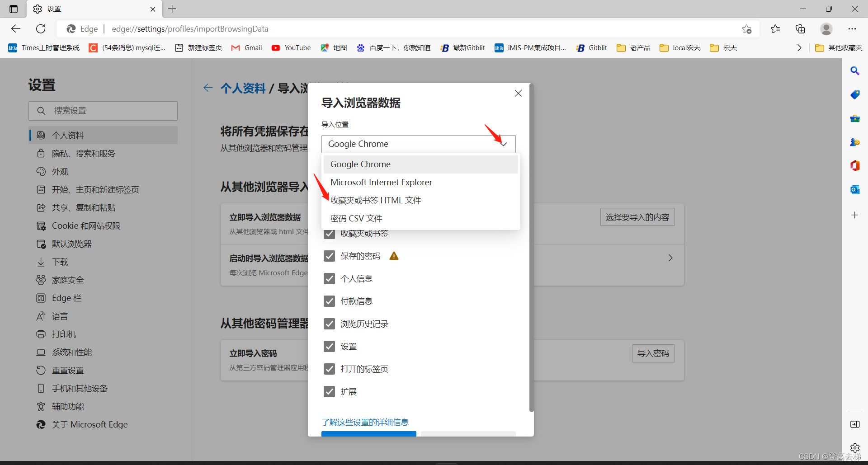868x465 pixels.
Task: Uncheck the 扩展 checkbox
Action: tap(330, 392)
